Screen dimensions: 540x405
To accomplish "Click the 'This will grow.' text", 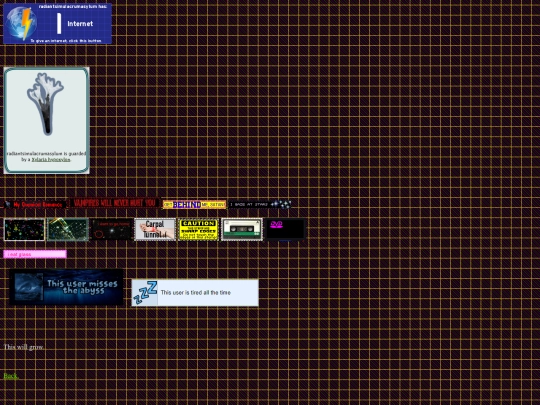I will [x=23, y=347].
